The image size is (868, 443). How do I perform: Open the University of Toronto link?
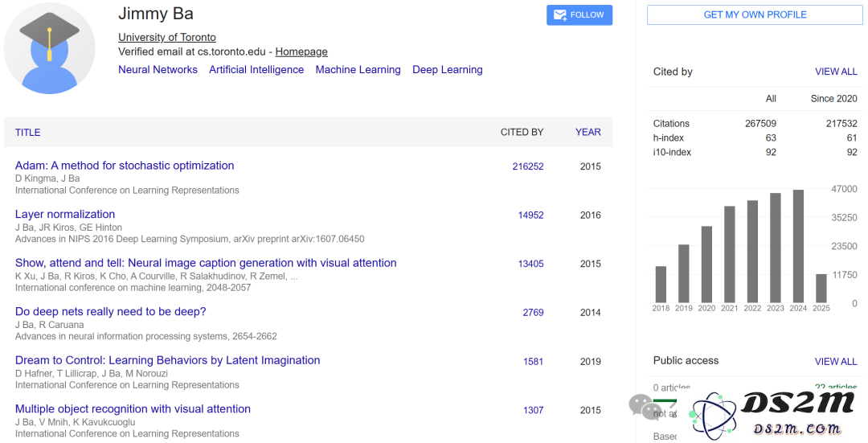pos(166,37)
